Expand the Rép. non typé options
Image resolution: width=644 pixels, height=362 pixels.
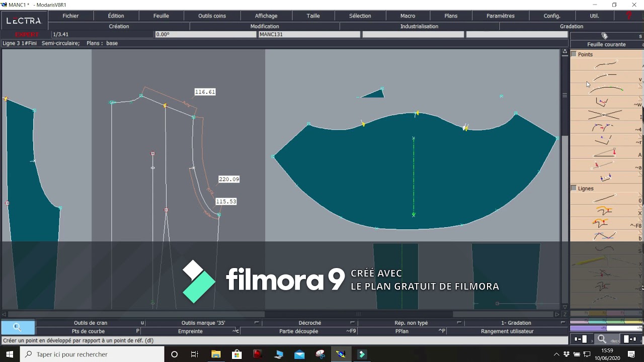459,323
